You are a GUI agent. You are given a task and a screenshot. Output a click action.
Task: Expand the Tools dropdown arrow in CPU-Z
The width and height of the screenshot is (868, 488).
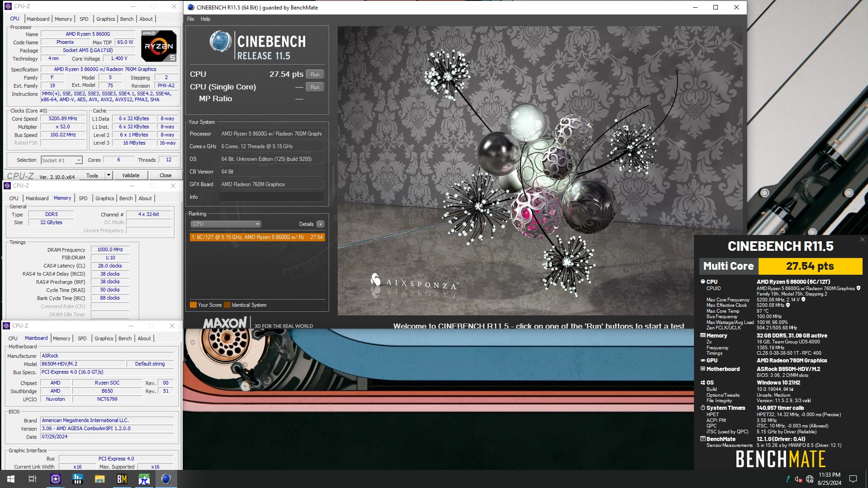108,175
